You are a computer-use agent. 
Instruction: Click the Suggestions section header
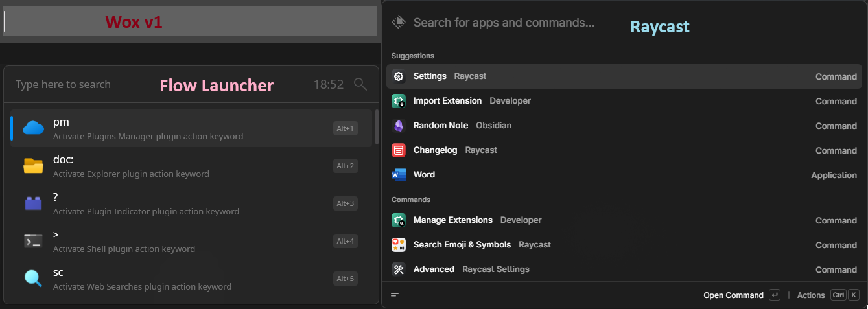[x=413, y=56]
